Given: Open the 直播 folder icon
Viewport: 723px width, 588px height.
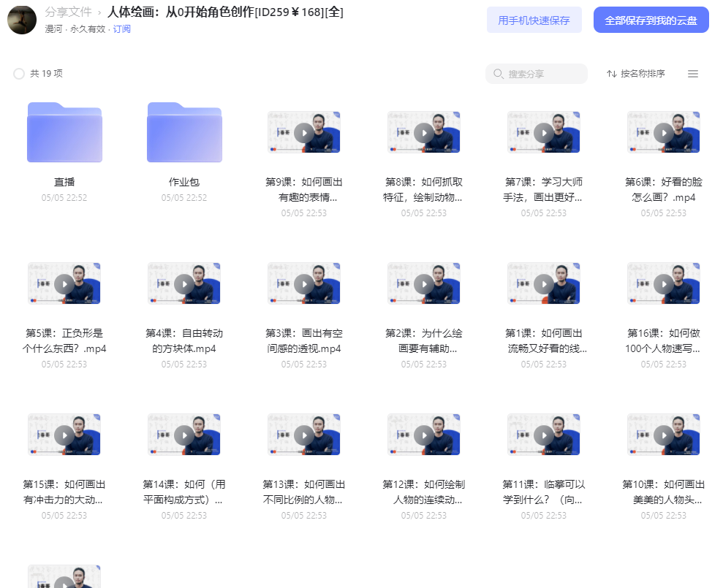Looking at the screenshot, I should pyautogui.click(x=64, y=132).
